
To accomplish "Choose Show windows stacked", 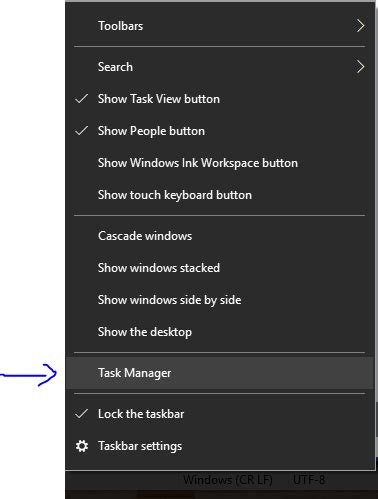I will 220,268.
